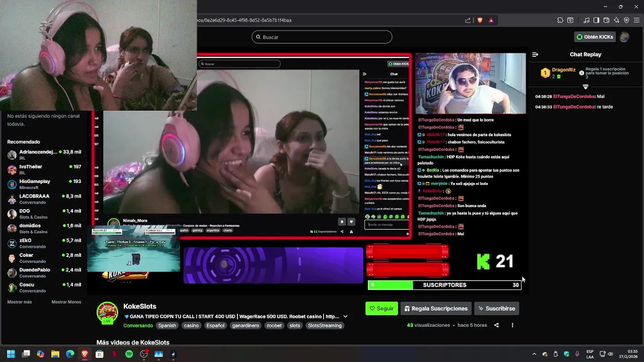Click ElTungaDeCordoba username at 04:38:28
Image resolution: width=644 pixels, height=362 pixels.
pyautogui.click(x=574, y=96)
